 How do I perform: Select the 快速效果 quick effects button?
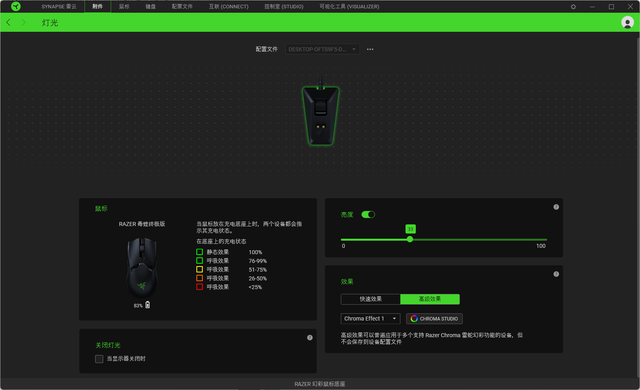pos(371,299)
